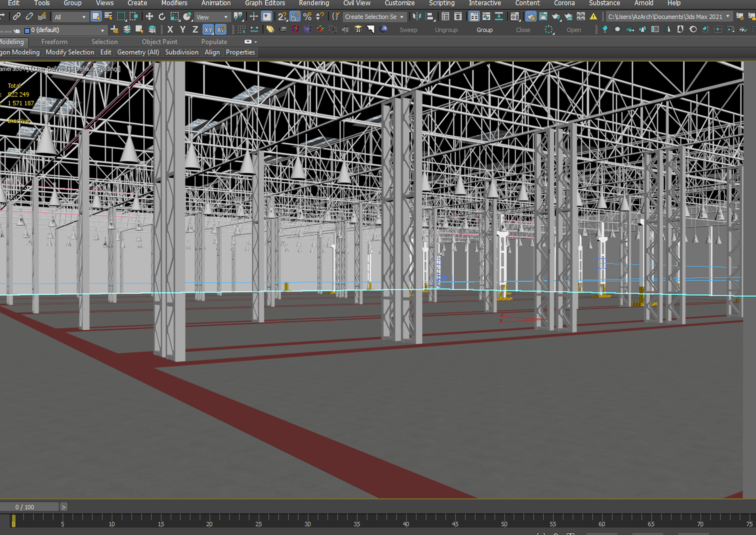Open the ribbon minimize options arrow
The height and width of the screenshot is (535, 756).
point(256,42)
